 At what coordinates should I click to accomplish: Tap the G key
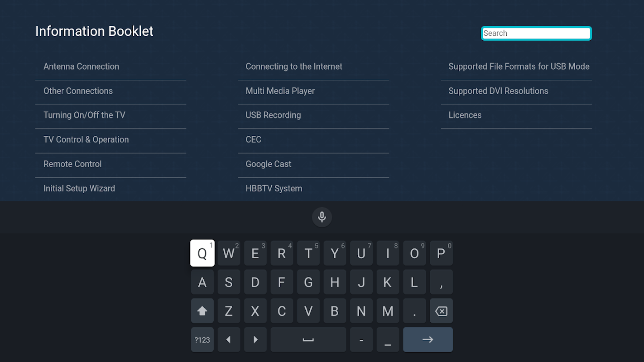tap(308, 282)
